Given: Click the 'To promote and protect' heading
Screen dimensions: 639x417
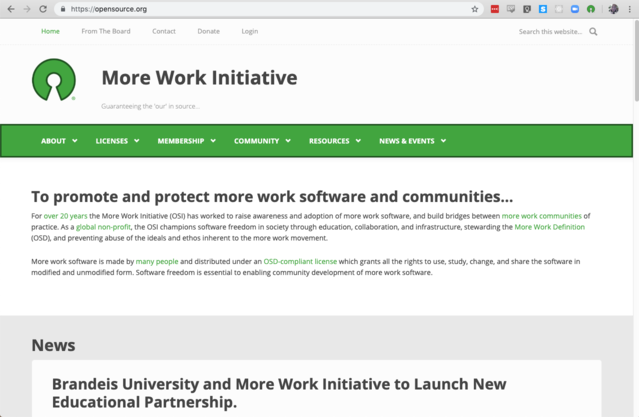Looking at the screenshot, I should coord(272,196).
